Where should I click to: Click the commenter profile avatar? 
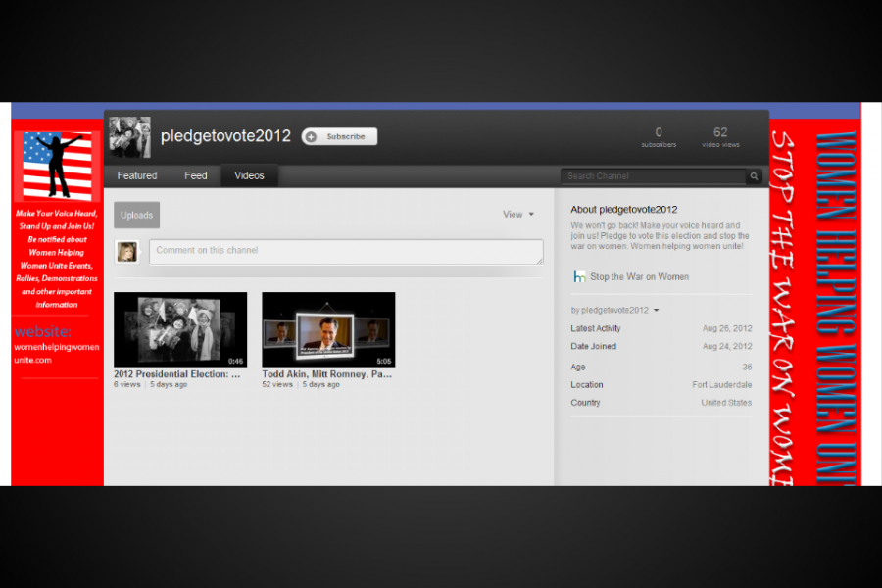[127, 252]
